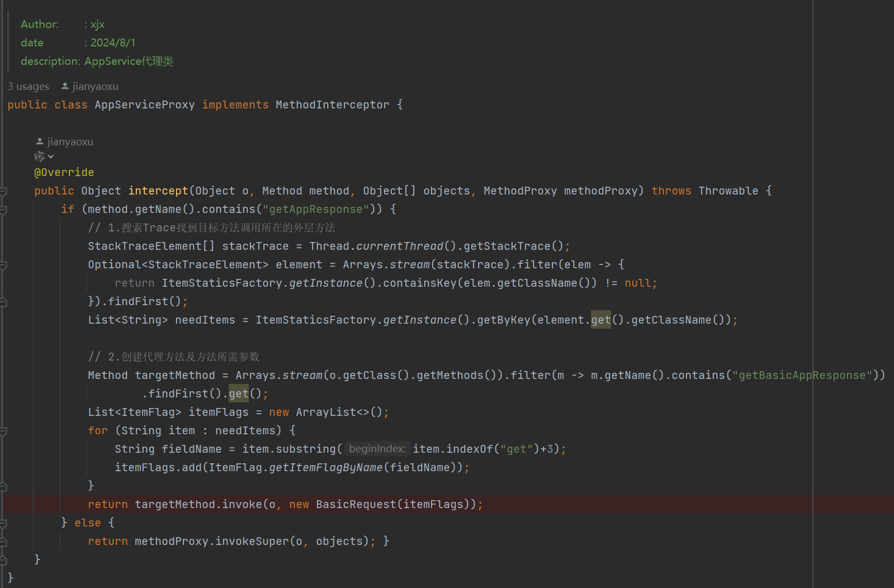Image resolution: width=894 pixels, height=588 pixels.
Task: Click the comment starting '// 1.搜索Trace'
Action: coord(211,227)
